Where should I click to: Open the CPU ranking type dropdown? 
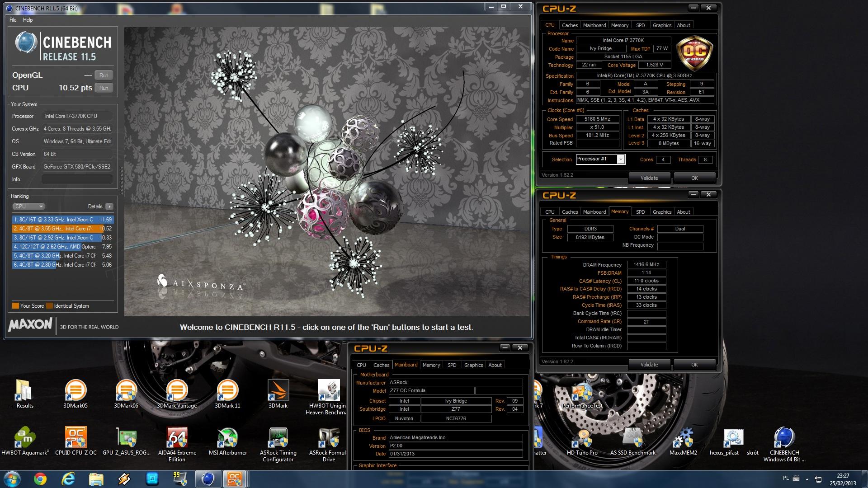(x=28, y=206)
